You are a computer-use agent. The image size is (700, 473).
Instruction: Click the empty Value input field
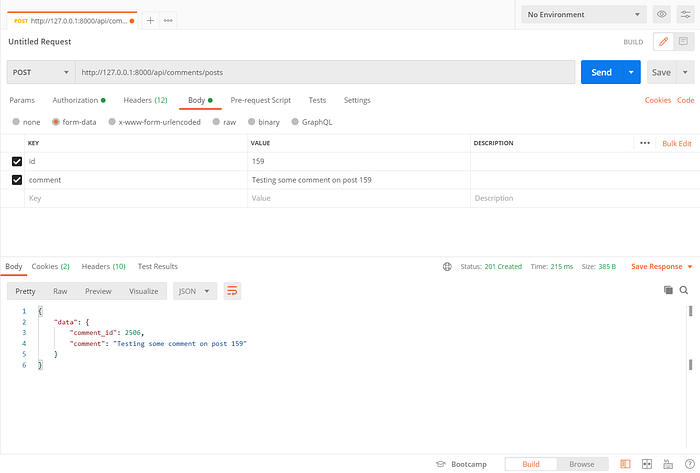(359, 198)
